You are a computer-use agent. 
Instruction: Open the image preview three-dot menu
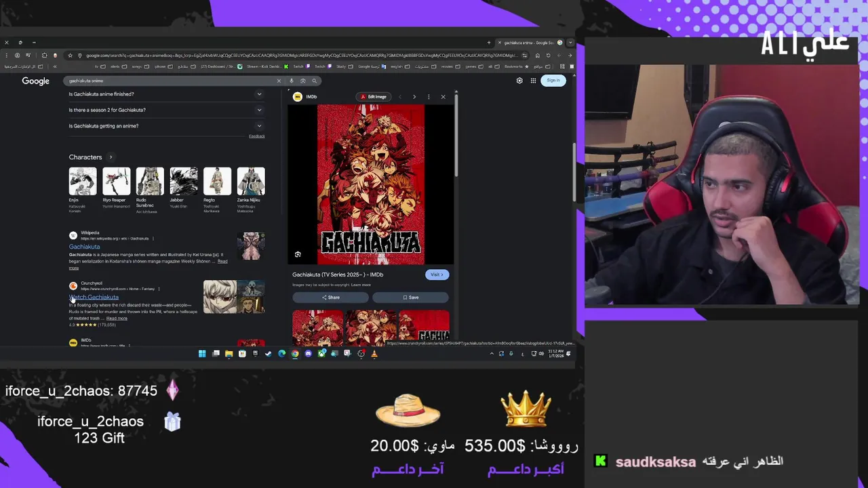coord(429,97)
